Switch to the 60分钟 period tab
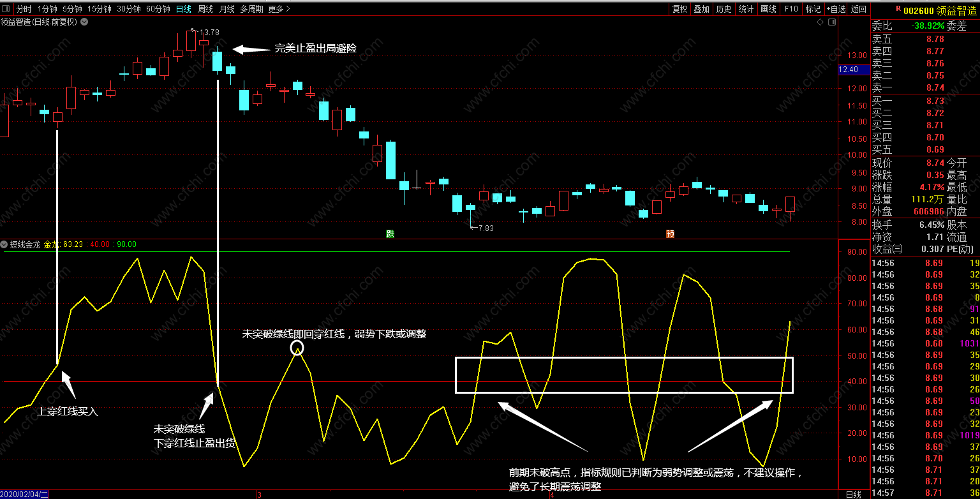This screenshot has height=499, width=980. point(158,9)
